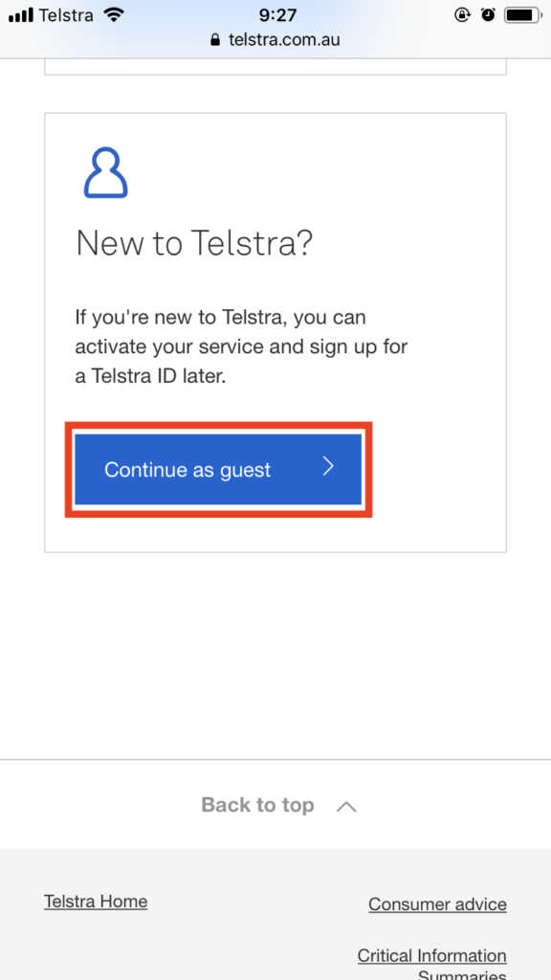This screenshot has height=980, width=551.
Task: Tap the Telstra carrier label
Action: [x=68, y=14]
